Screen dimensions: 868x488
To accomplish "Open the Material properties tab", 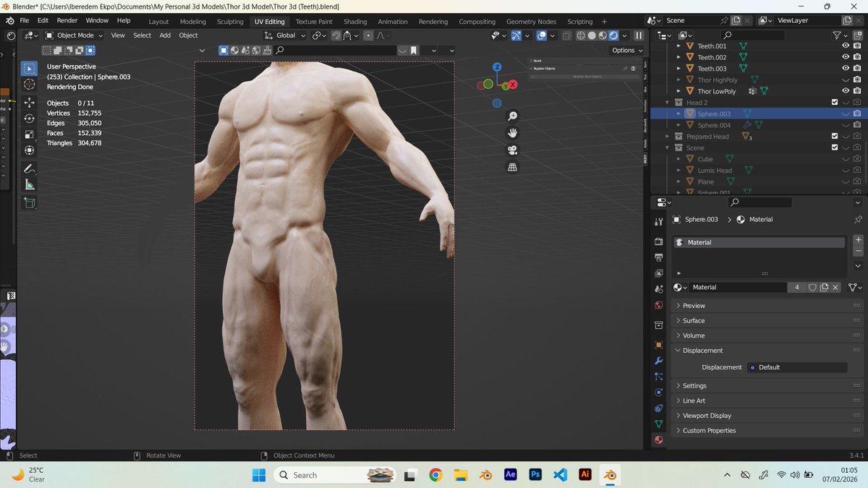I will (658, 440).
